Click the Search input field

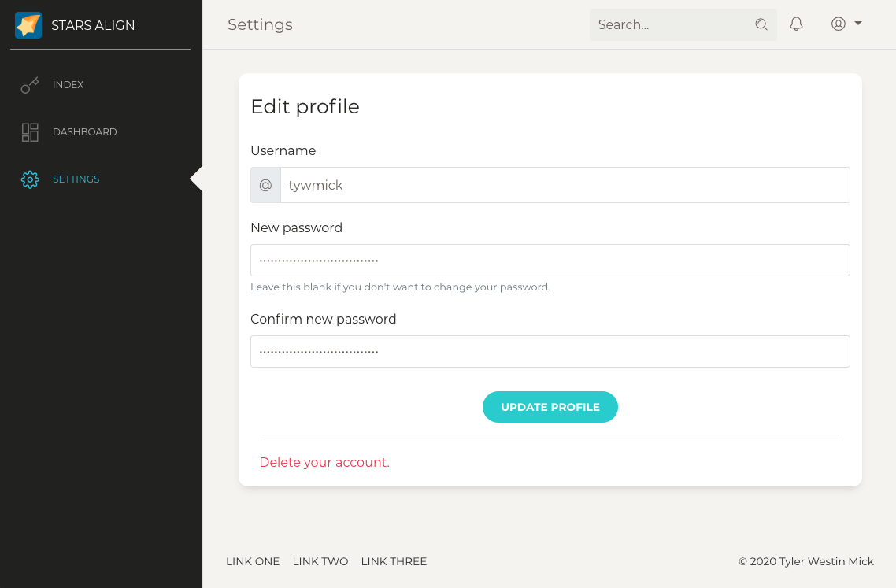click(x=673, y=24)
